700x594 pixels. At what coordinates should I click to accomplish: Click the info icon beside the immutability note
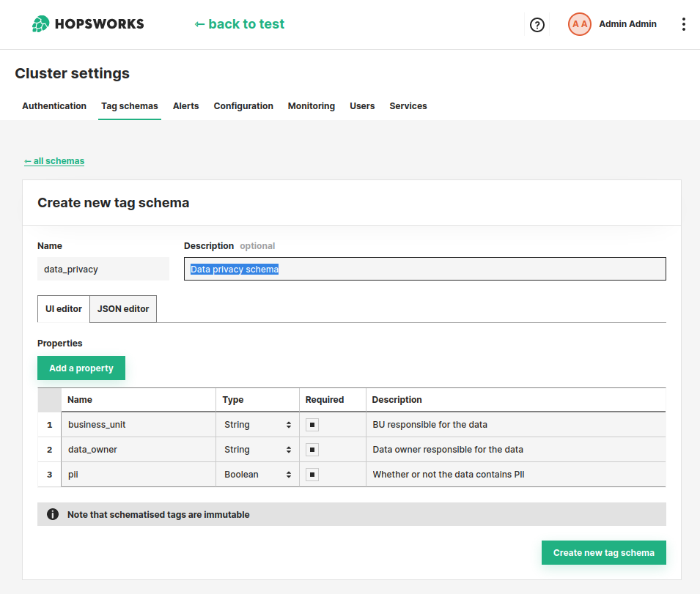[52, 514]
